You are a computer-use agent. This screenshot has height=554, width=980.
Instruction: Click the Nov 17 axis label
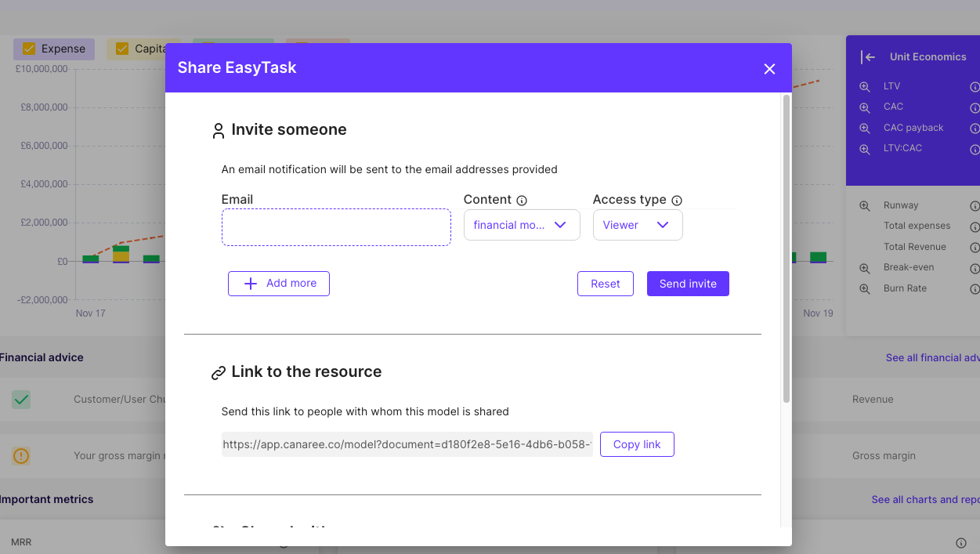[x=90, y=313]
